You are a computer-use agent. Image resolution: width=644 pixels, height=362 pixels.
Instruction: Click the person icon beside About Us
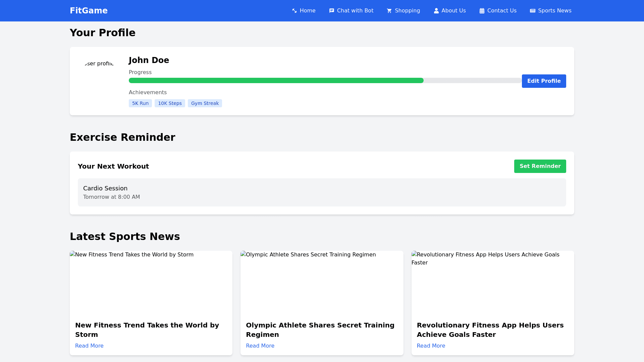click(436, 11)
